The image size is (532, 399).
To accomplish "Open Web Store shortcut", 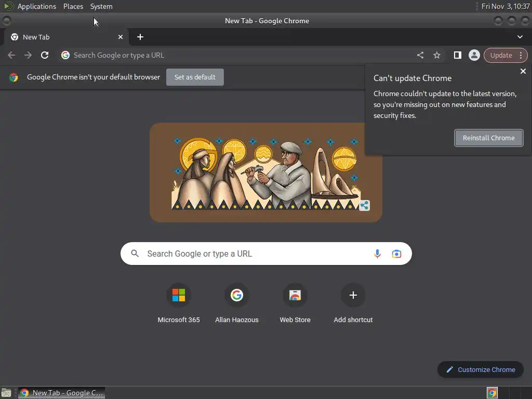I will click(295, 303).
